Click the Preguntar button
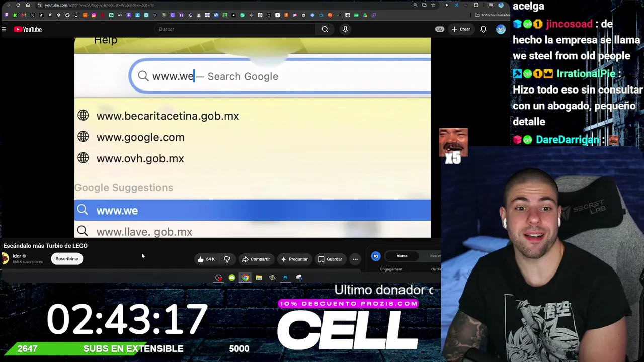 pyautogui.click(x=294, y=259)
